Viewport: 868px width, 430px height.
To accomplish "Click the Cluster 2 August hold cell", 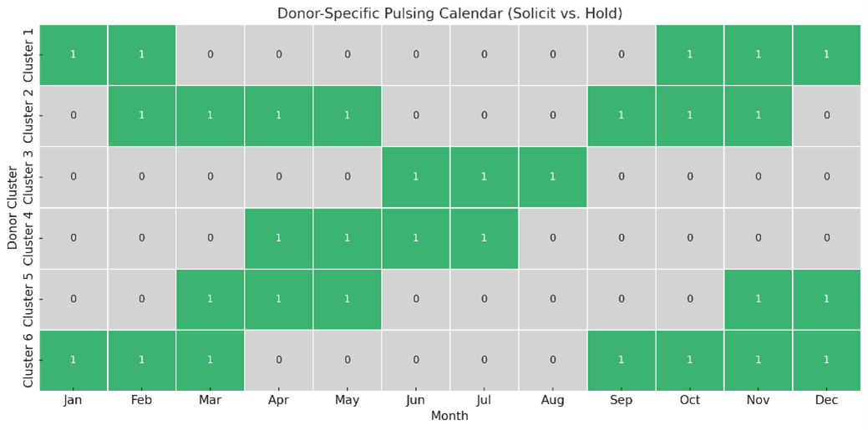I will click(552, 116).
